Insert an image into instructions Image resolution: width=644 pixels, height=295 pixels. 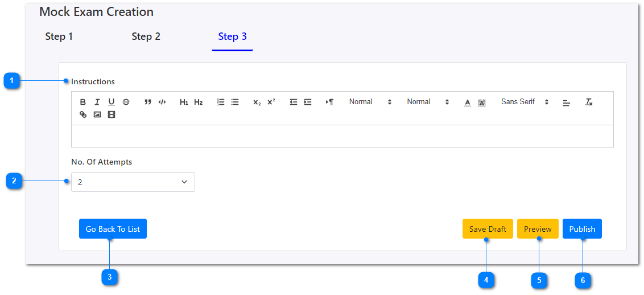click(x=97, y=114)
